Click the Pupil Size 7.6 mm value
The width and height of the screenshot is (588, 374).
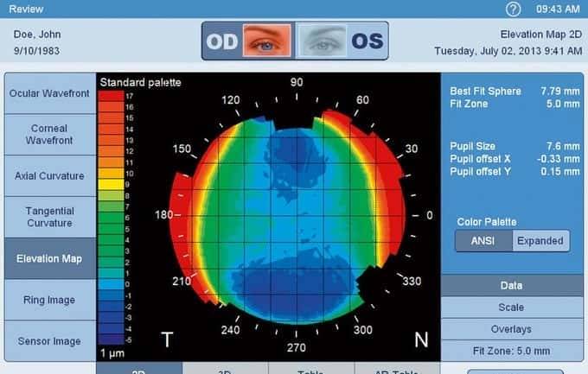click(x=563, y=146)
